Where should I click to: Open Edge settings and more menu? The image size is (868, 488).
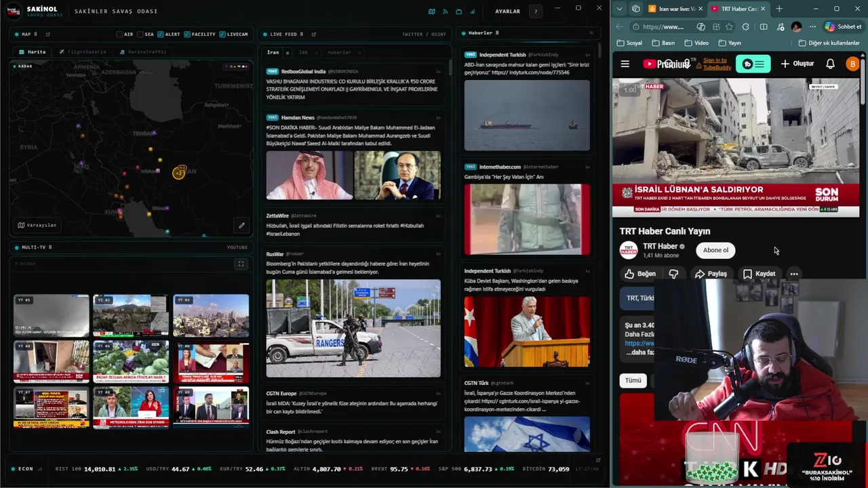tap(812, 26)
